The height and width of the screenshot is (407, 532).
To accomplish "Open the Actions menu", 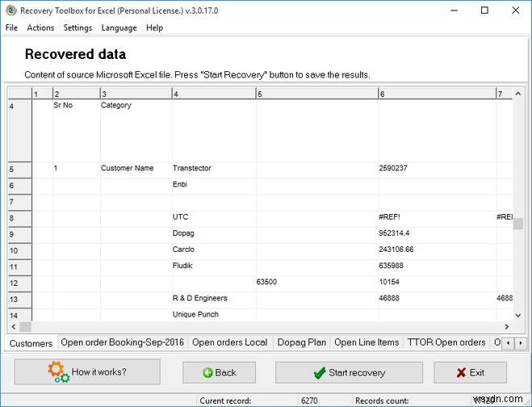I will pyautogui.click(x=40, y=27).
